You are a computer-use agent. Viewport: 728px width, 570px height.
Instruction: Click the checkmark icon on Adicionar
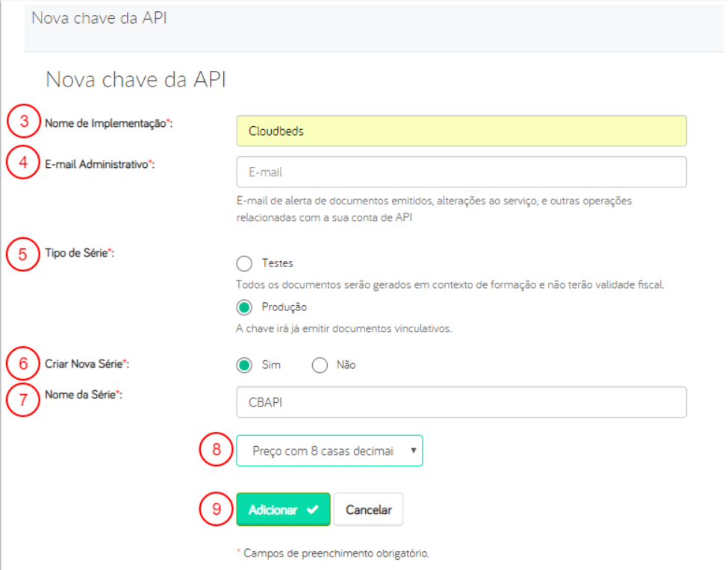tap(311, 510)
